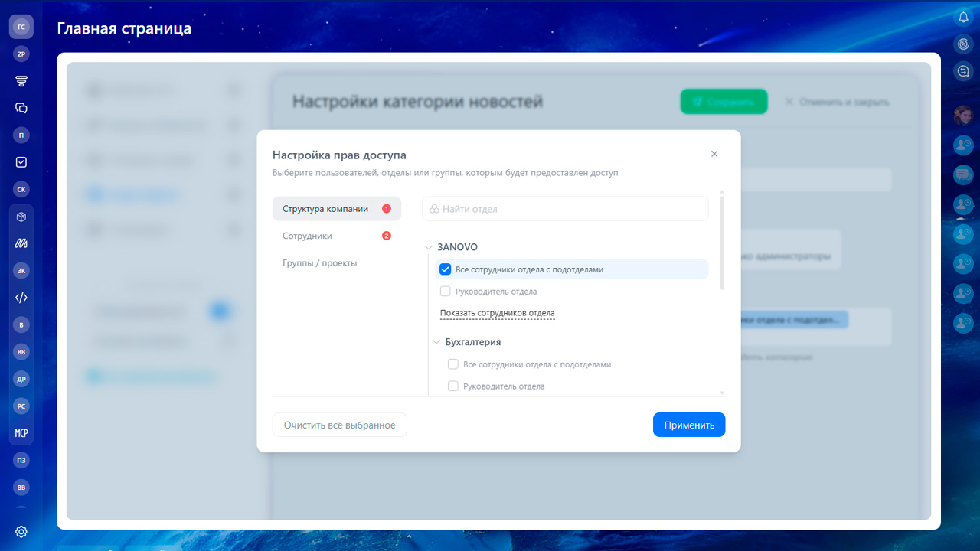This screenshot has height=551, width=980.
Task: Check Руководитель отдела under Бухгалтерия
Action: point(453,386)
